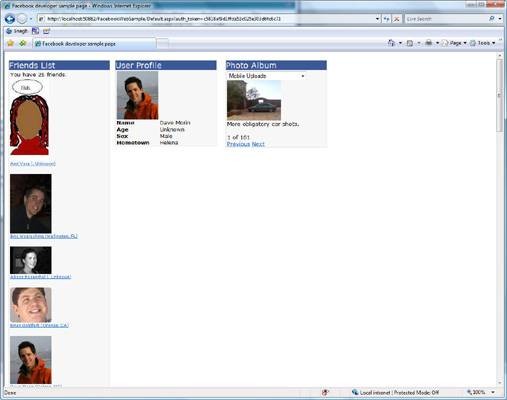Click the Stop loading X icon
The image size is (507, 400).
[x=396, y=19]
